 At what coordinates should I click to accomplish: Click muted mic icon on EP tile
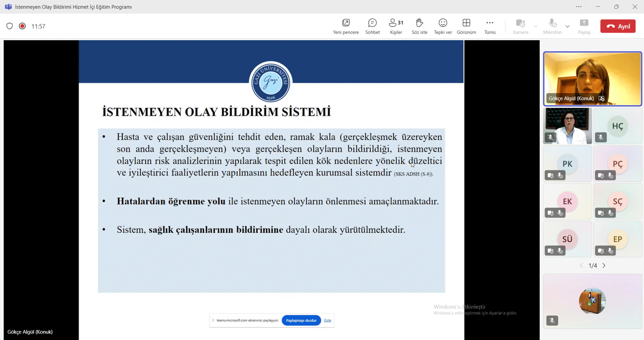[610, 251]
